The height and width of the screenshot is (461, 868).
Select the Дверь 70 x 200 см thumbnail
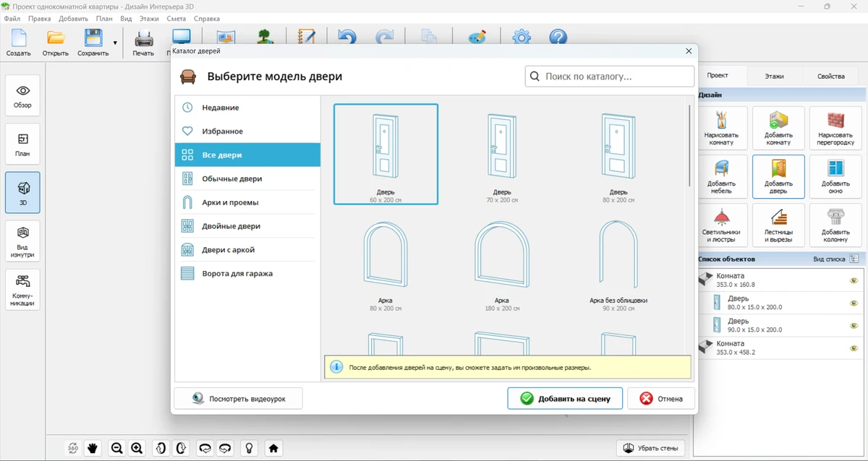[x=502, y=155]
